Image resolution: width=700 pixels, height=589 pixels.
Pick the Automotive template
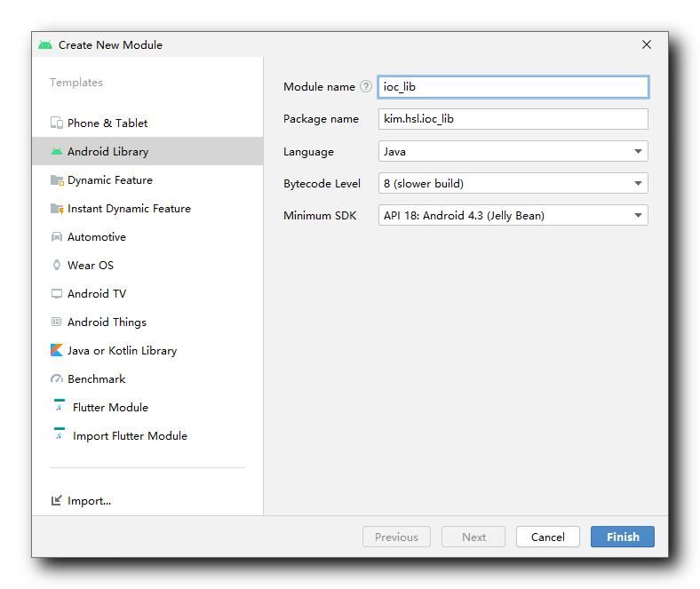[x=147, y=236]
